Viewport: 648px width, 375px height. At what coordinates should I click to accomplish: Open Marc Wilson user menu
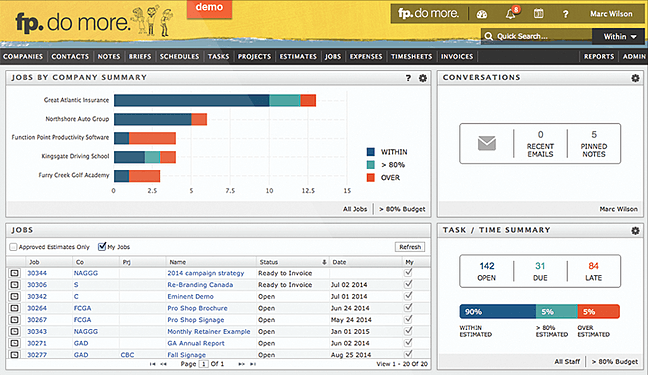coord(611,14)
